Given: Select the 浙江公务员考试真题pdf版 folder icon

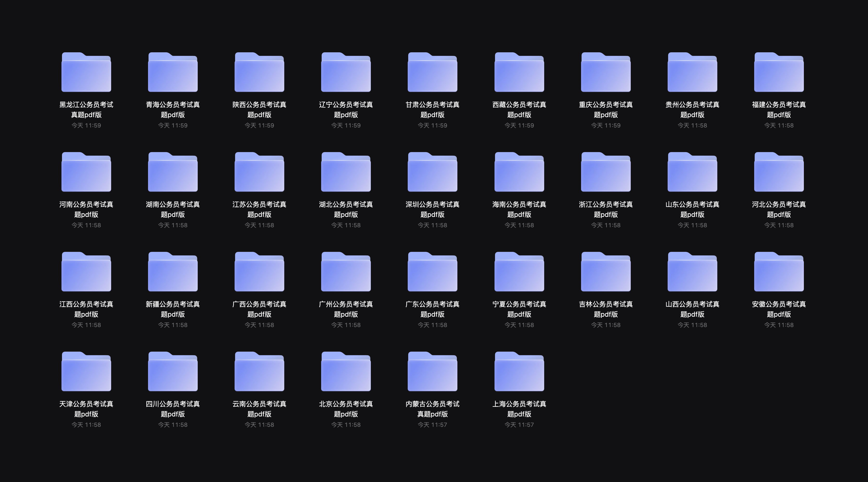Looking at the screenshot, I should pyautogui.click(x=606, y=172).
